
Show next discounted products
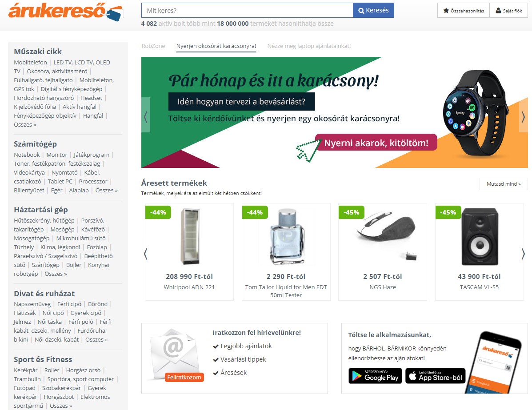pos(523,254)
